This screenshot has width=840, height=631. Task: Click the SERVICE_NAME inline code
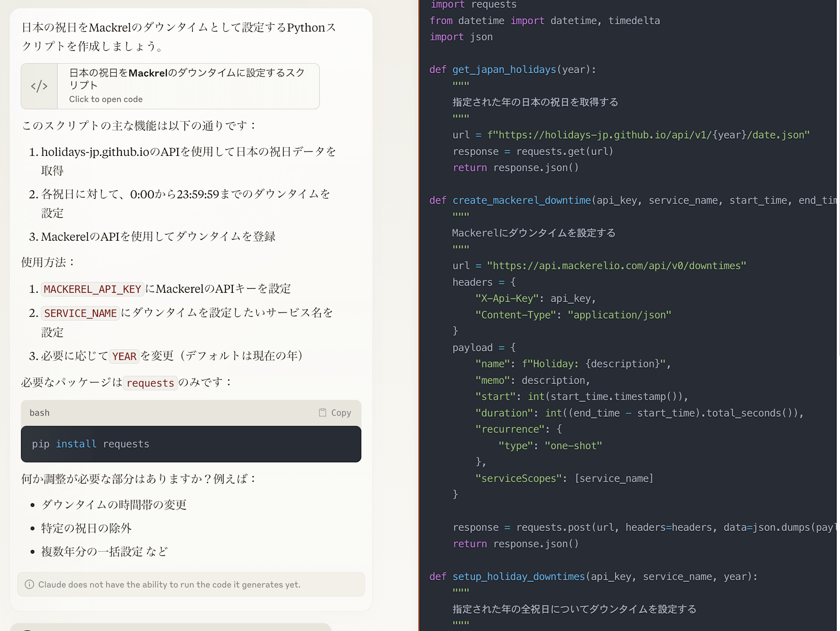(x=80, y=313)
